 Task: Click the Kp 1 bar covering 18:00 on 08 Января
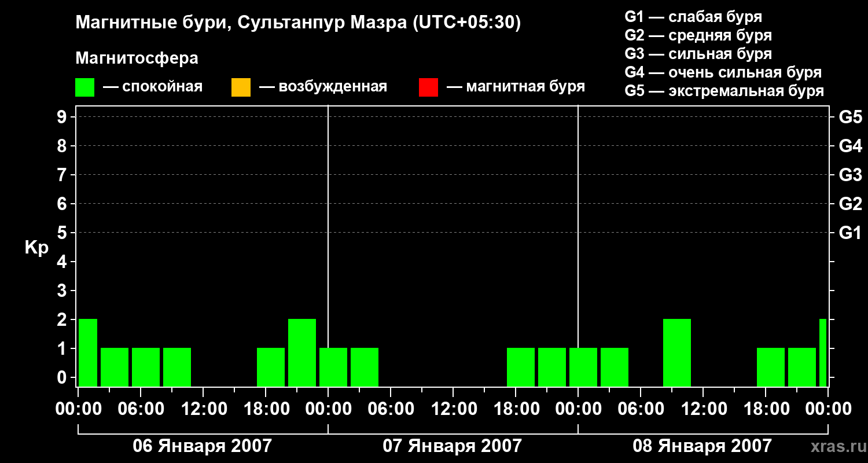(x=771, y=367)
